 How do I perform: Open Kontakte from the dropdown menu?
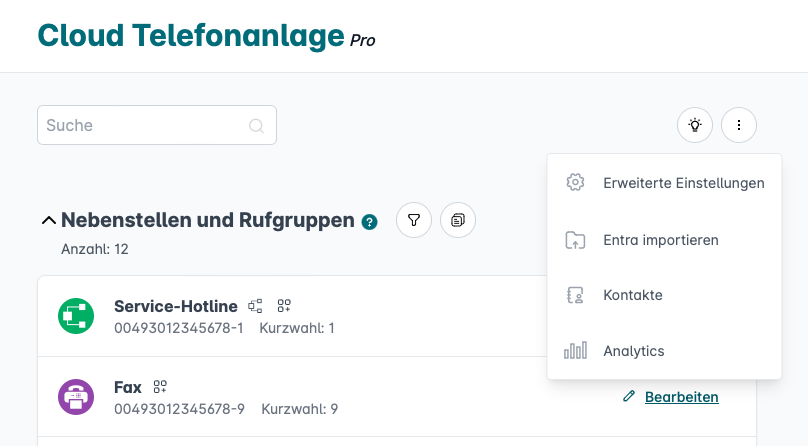[x=632, y=295]
